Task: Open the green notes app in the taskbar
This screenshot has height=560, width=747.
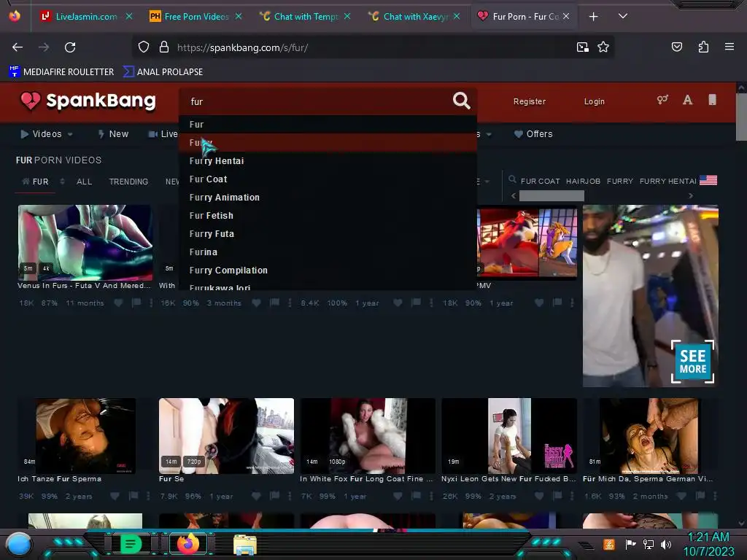Action: [x=131, y=544]
